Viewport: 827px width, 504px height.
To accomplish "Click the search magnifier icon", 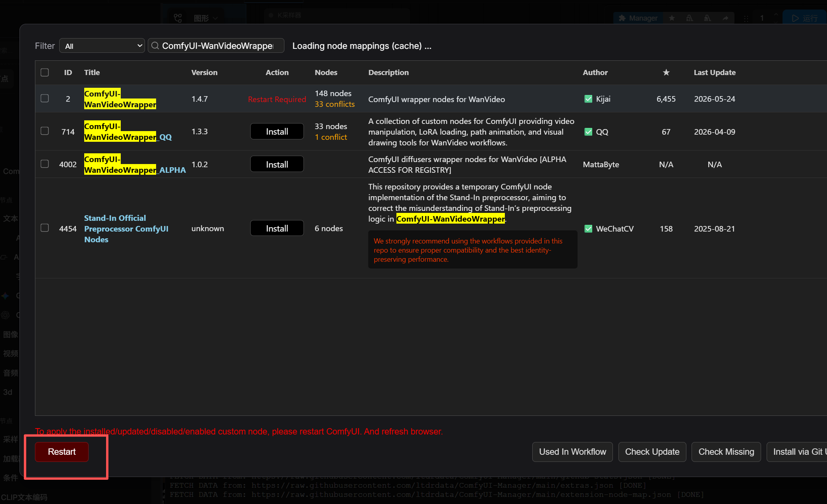I will click(155, 46).
